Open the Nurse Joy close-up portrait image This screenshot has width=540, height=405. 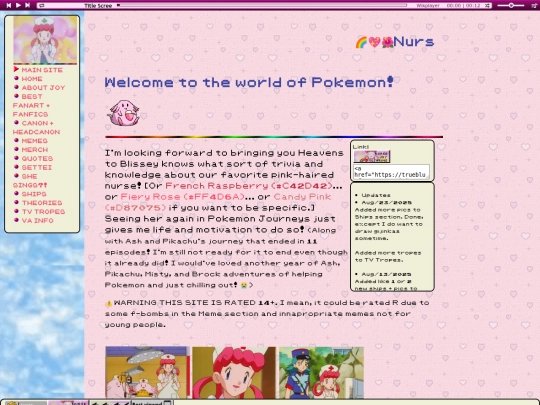pyautogui.click(x=234, y=373)
